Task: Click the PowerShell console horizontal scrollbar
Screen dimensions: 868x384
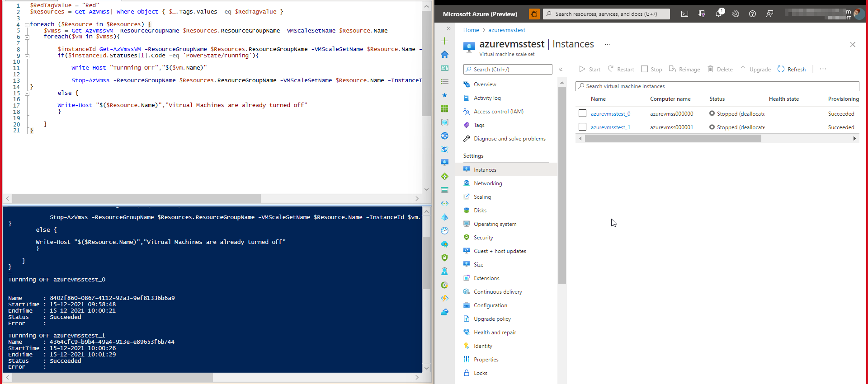Action: pos(113,377)
